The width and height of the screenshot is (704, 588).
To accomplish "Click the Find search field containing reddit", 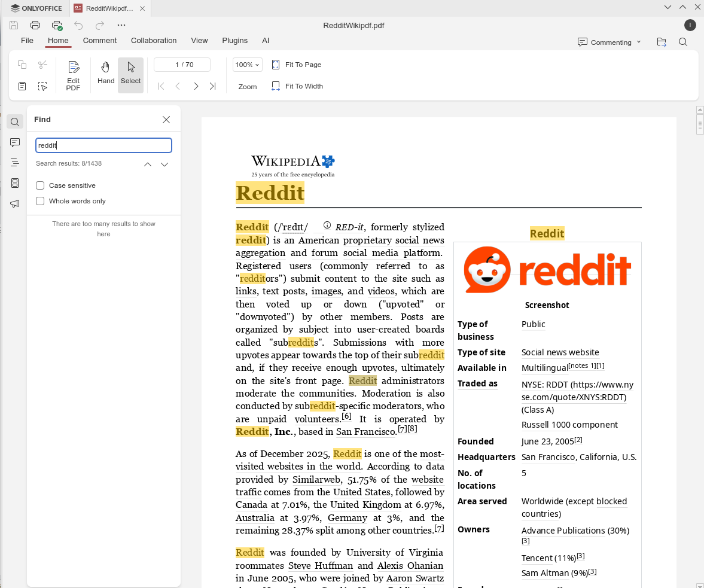I will click(x=103, y=145).
